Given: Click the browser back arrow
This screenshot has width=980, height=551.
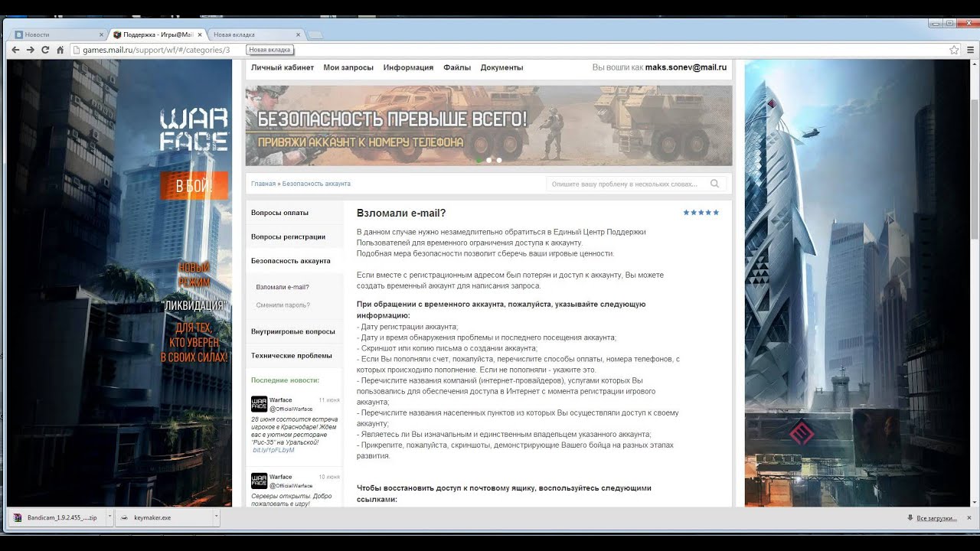Looking at the screenshot, I should click(x=15, y=50).
